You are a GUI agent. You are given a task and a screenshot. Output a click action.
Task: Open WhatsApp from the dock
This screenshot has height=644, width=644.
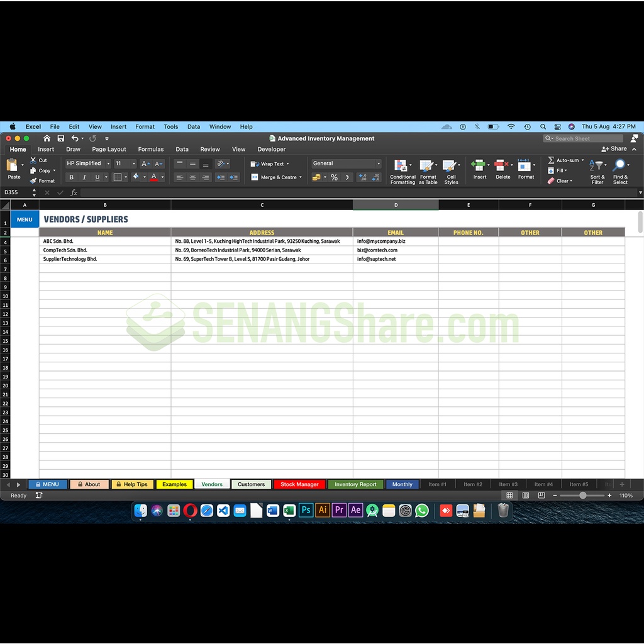coord(422,511)
